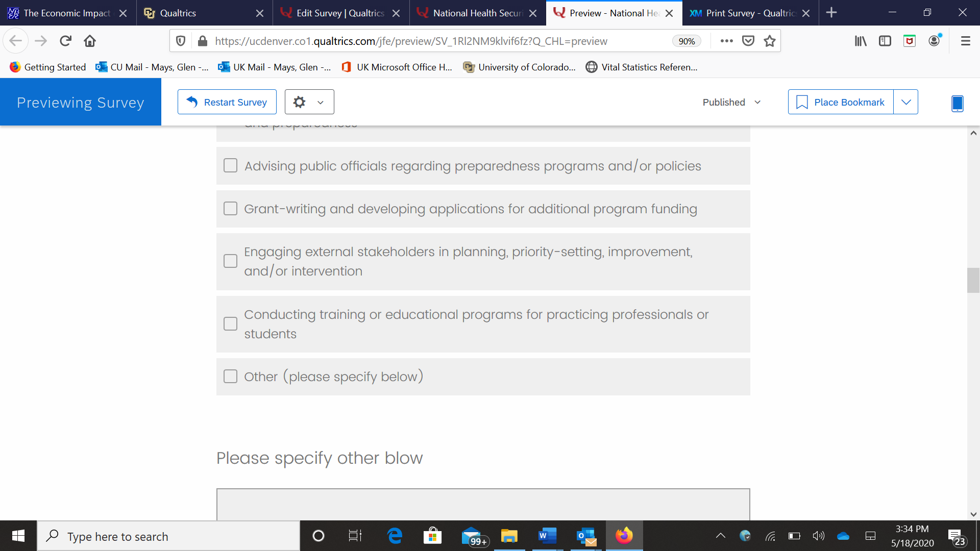Click the home page icon
980x551 pixels.
point(90,41)
